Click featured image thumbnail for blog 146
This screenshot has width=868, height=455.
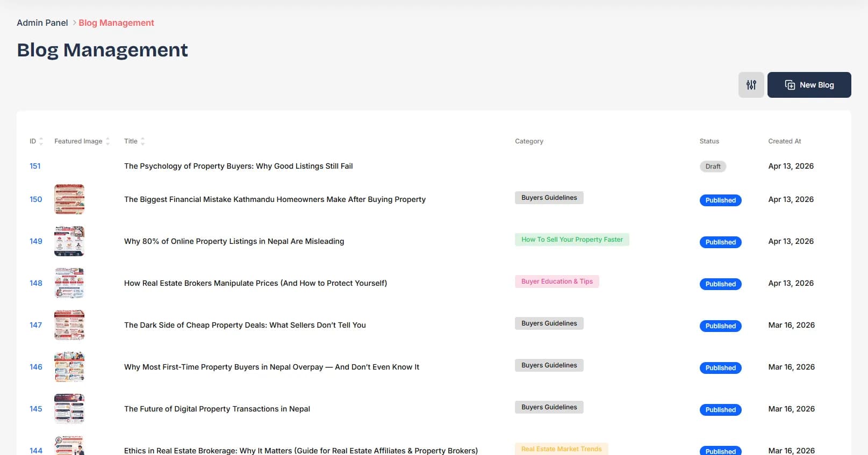pyautogui.click(x=69, y=367)
